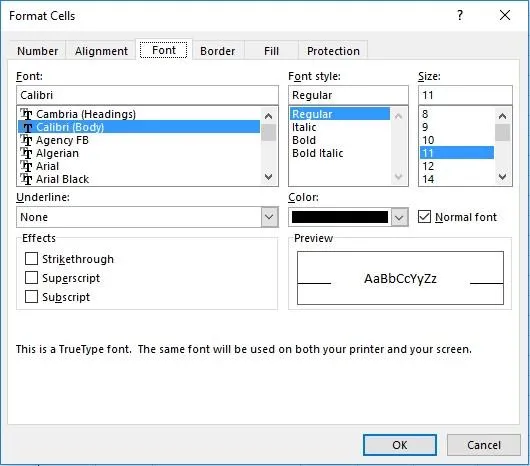This screenshot has width=530, height=466.
Task: Select Cambria (Headings) font
Action: click(x=139, y=114)
